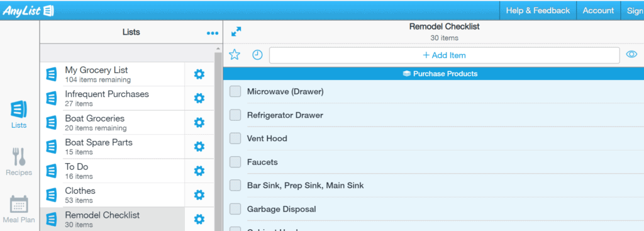This screenshot has width=644, height=231.
Task: Open the Lists section in sidebar
Action: [x=19, y=115]
